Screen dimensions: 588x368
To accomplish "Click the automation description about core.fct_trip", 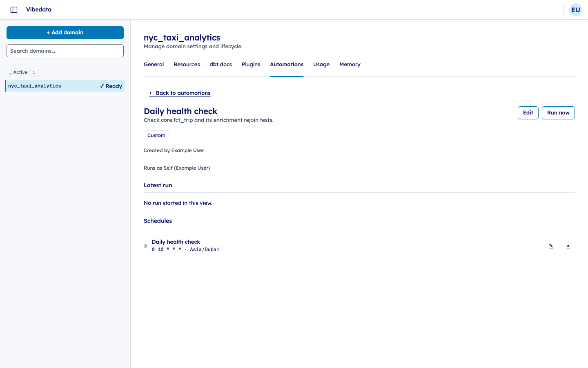I will coord(209,120).
